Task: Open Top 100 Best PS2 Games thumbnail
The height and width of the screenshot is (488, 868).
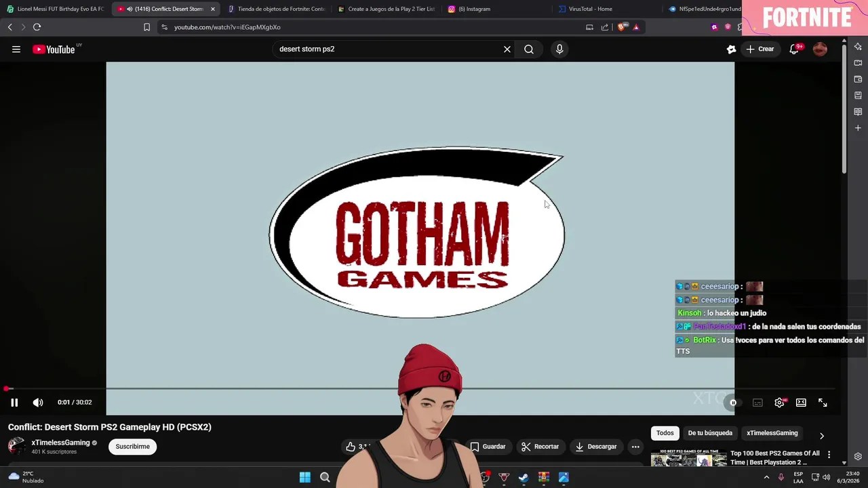Action: [689, 458]
